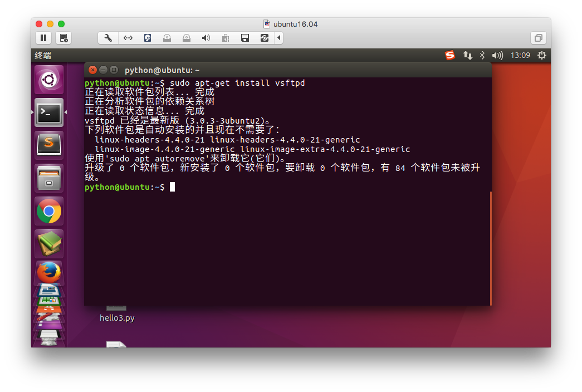
Task: Open Google Chrome from the launcher
Action: tap(49, 211)
